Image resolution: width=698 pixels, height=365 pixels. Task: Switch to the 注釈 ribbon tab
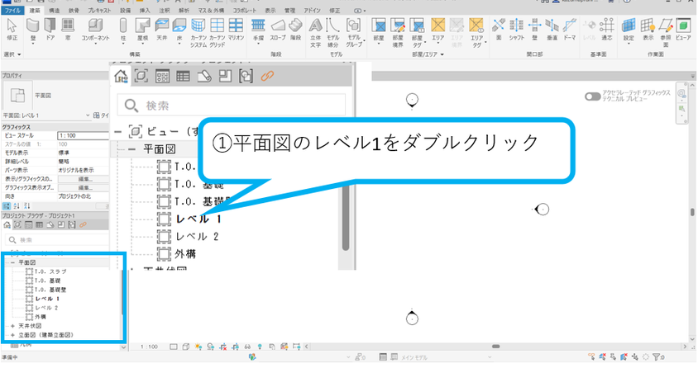coord(165,10)
